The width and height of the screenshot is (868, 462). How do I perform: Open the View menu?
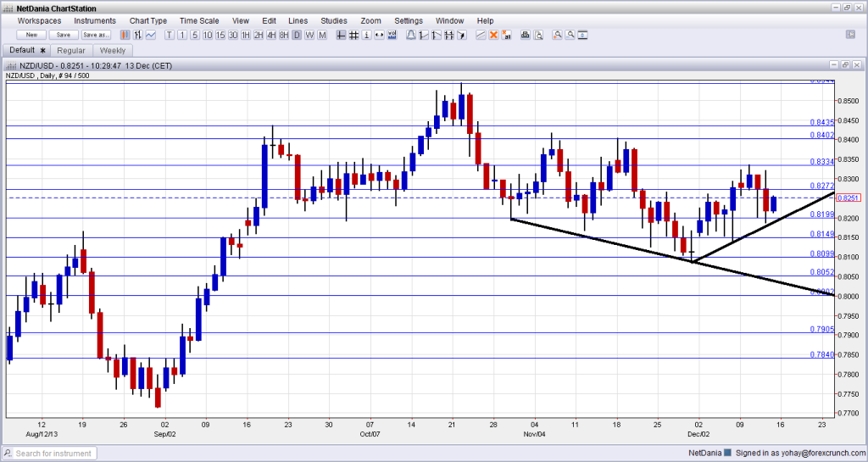pyautogui.click(x=240, y=20)
